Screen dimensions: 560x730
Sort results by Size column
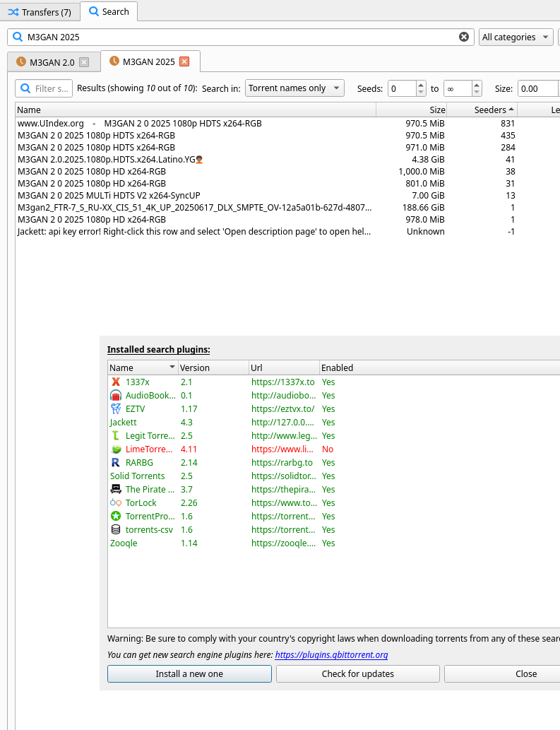[411, 110]
